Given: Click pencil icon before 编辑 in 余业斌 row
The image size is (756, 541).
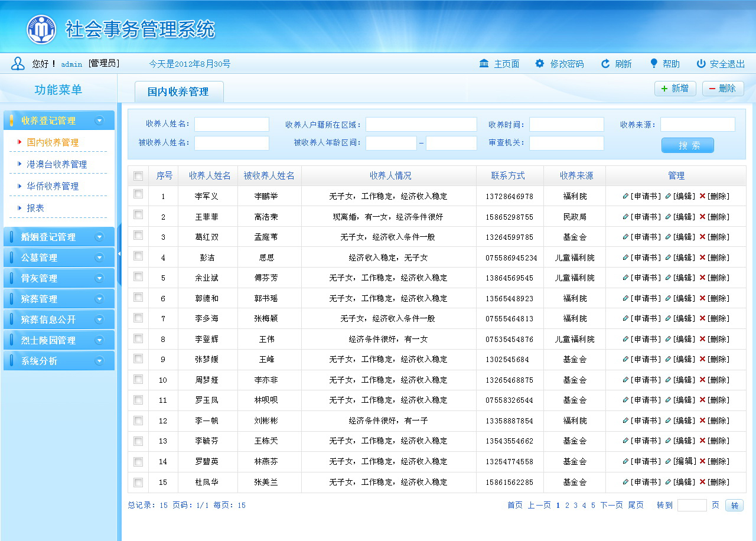Looking at the screenshot, I should [669, 278].
